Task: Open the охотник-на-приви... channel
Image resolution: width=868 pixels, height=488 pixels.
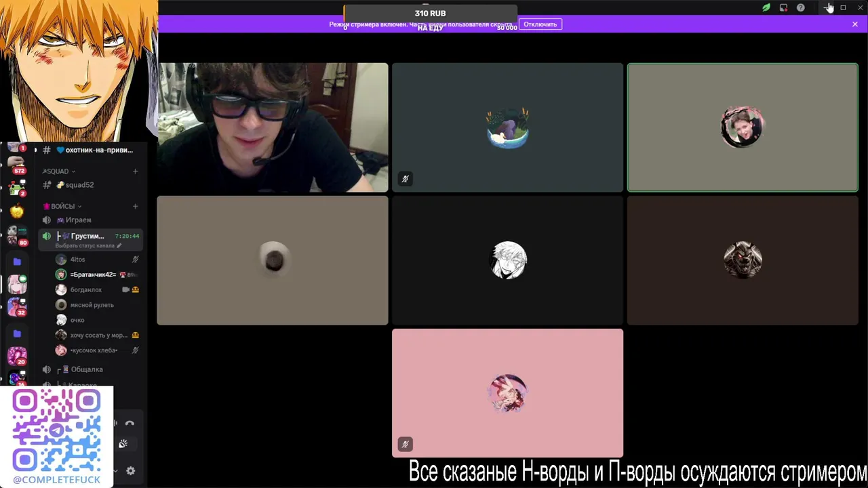Action: [90, 150]
